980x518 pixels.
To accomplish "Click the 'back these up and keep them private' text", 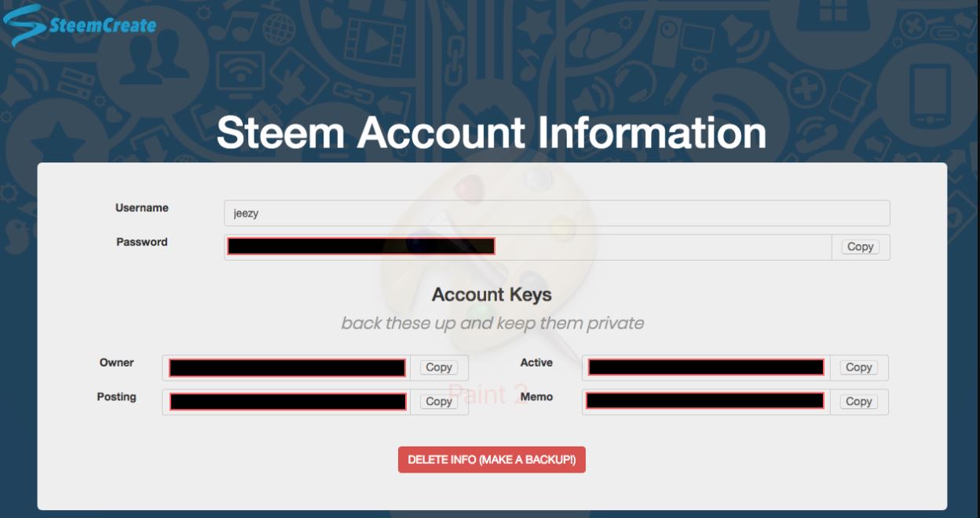I will click(492, 323).
